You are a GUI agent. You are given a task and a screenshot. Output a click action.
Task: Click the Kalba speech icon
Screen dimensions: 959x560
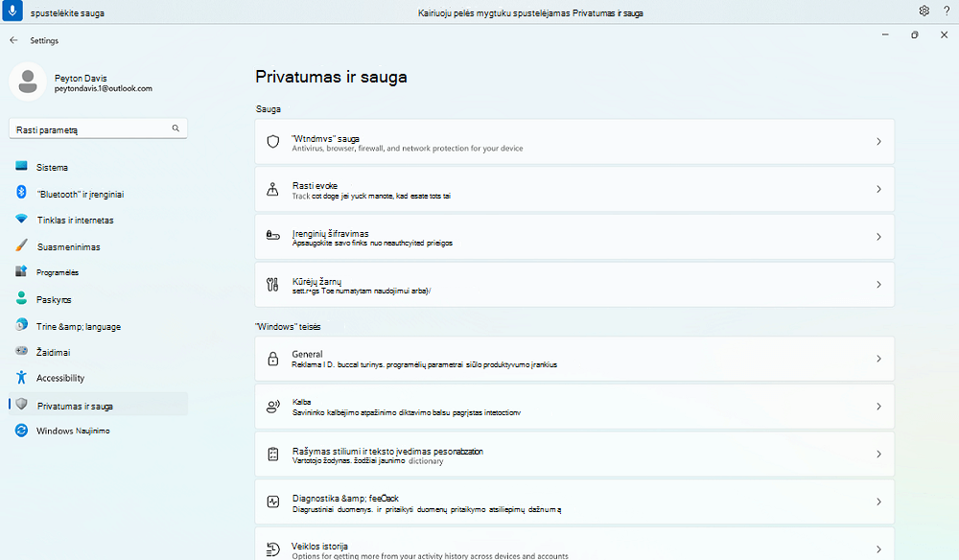[x=272, y=407]
